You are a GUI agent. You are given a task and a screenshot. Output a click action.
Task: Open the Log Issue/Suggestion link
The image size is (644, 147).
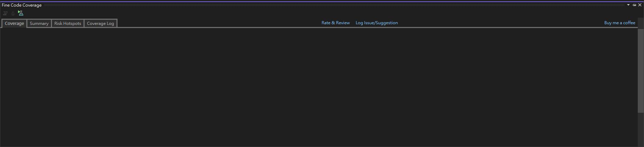[x=376, y=23]
